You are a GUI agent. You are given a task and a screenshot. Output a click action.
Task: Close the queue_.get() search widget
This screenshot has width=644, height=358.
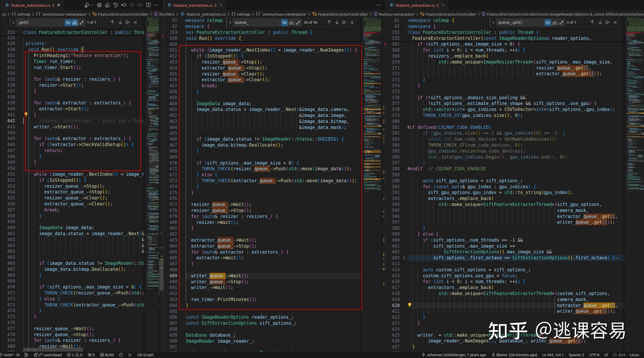click(615, 22)
